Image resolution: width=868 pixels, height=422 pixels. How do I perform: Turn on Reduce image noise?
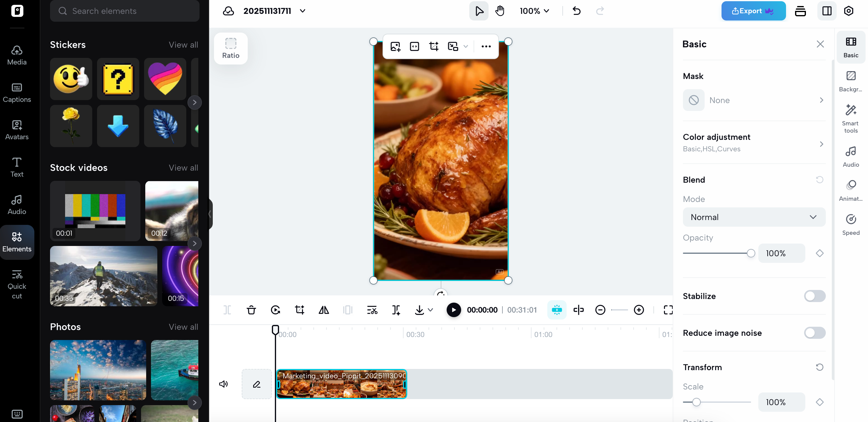point(814,333)
